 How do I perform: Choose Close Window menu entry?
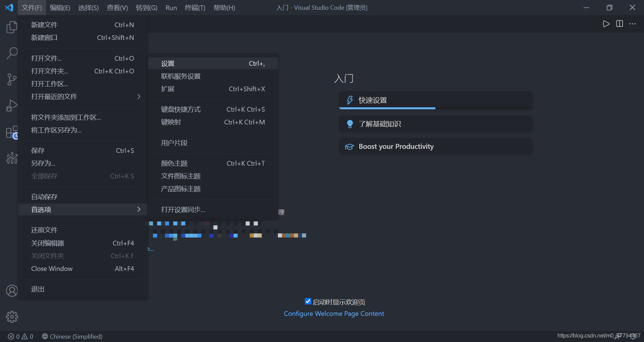(x=83, y=269)
